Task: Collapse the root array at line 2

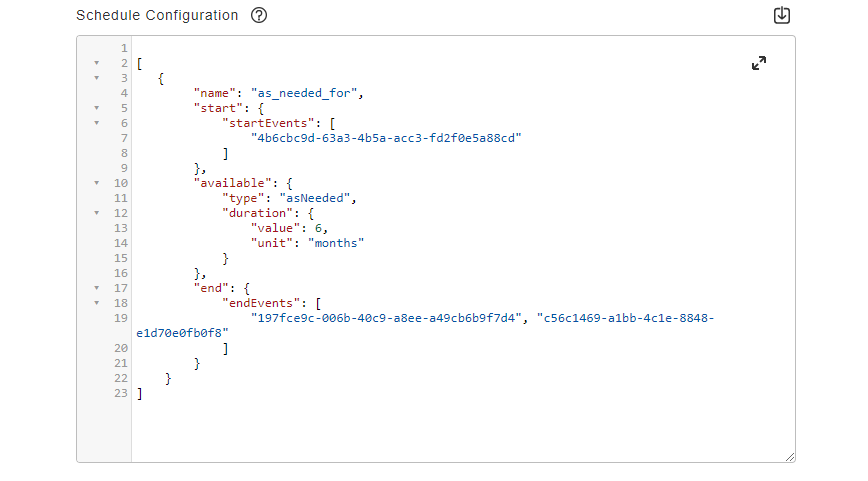Action: [x=97, y=63]
